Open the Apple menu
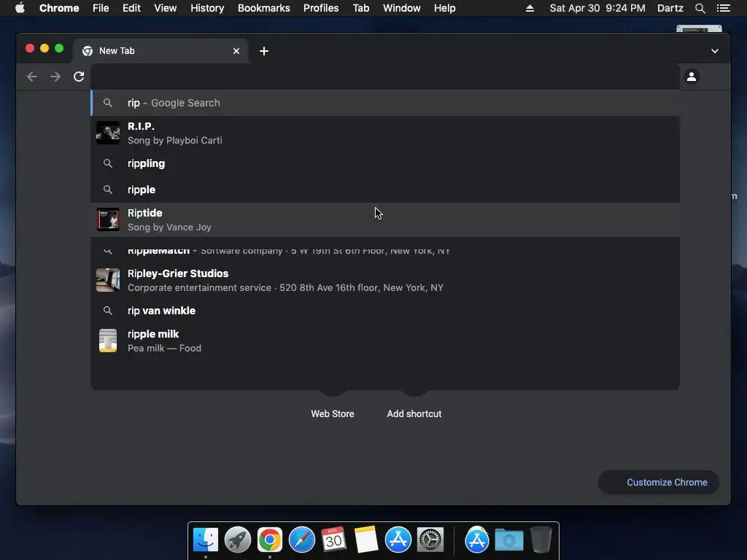 (20, 8)
